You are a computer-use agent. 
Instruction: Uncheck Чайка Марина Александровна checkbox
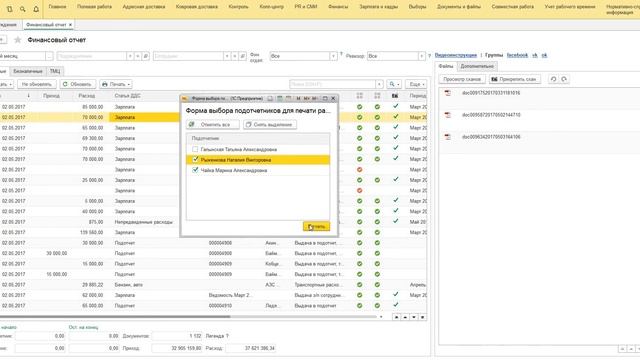[x=195, y=170]
